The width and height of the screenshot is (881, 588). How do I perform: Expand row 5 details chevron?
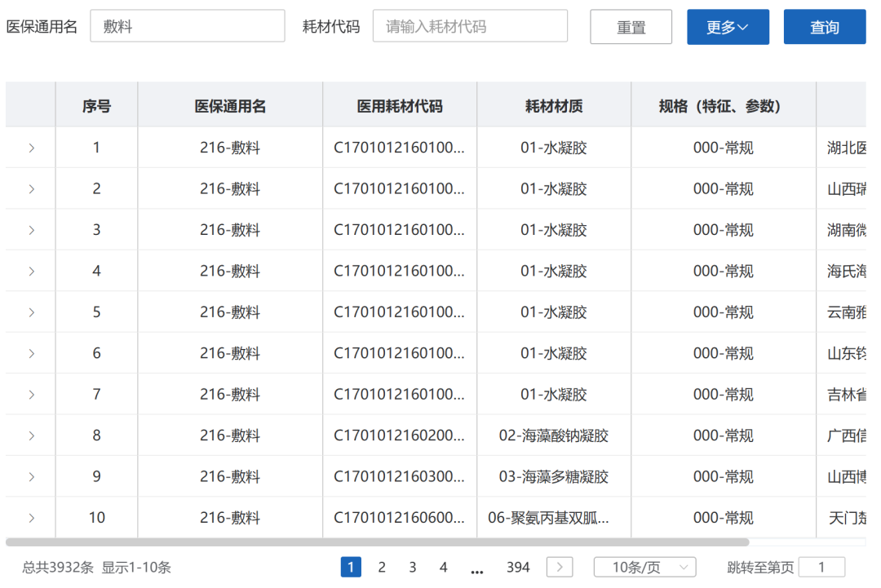coord(31,312)
